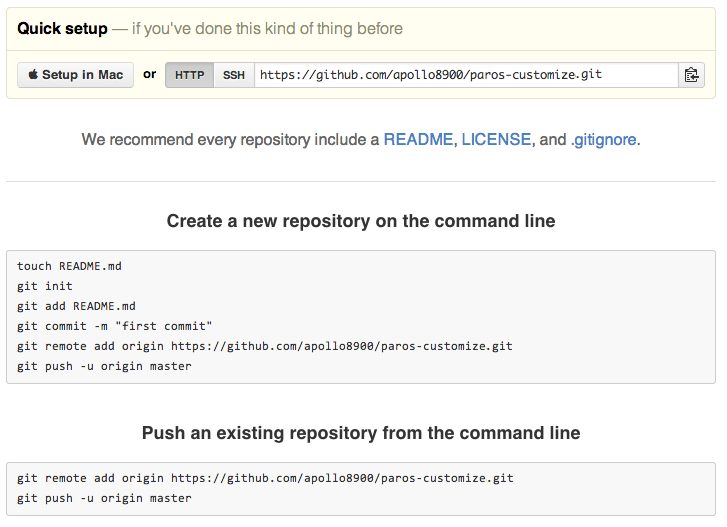This screenshot has height=527, width=727.
Task: Click 'git remote add origin' in the new repository block
Action: (264, 346)
